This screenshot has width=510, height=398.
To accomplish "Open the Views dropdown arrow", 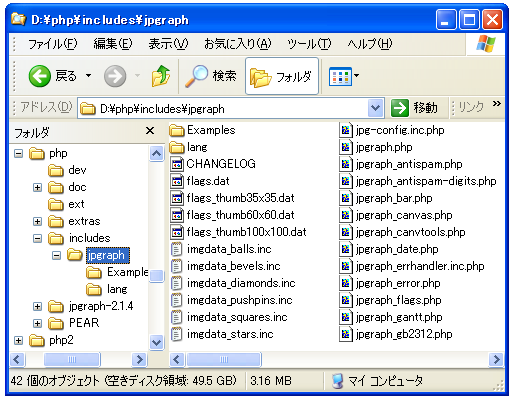I will click(356, 76).
